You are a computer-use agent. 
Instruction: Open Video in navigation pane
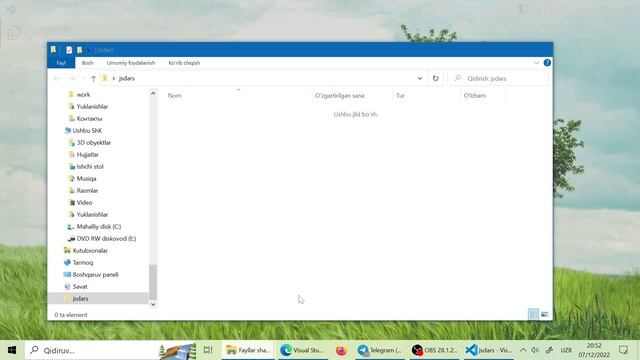click(84, 202)
